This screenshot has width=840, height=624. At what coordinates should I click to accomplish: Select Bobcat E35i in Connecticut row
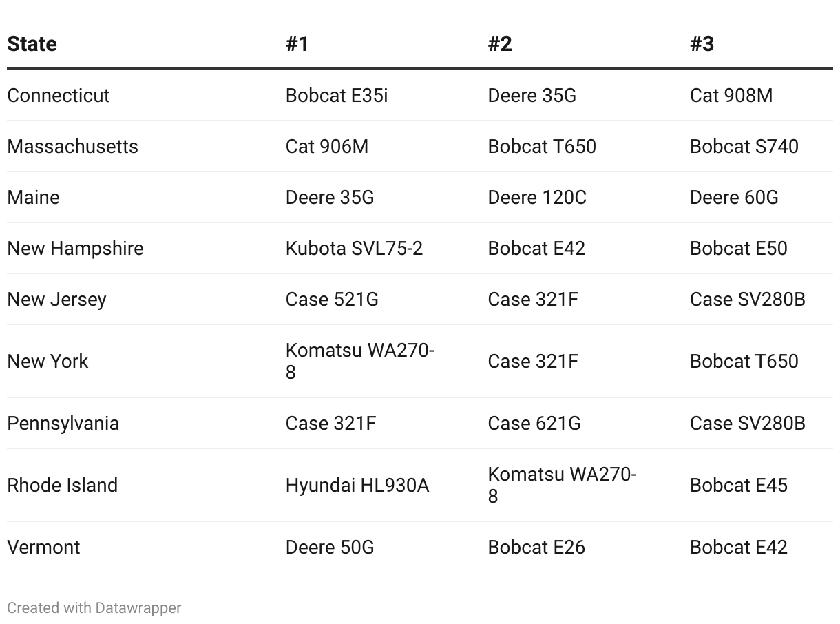coord(337,95)
